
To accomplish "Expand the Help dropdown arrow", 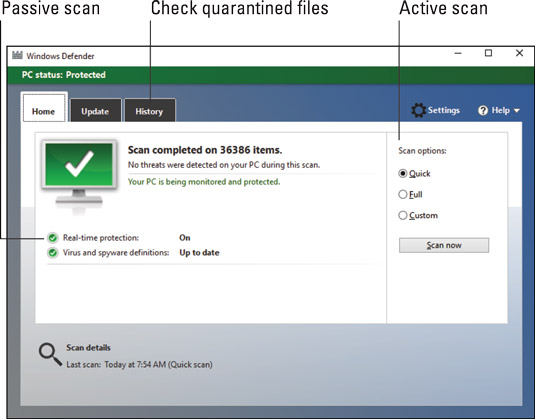I will point(517,111).
